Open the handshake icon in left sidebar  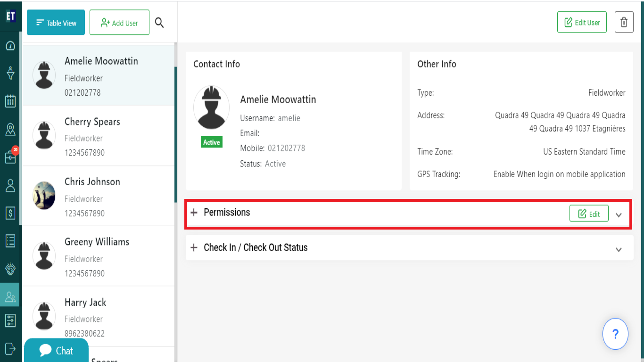tap(10, 269)
